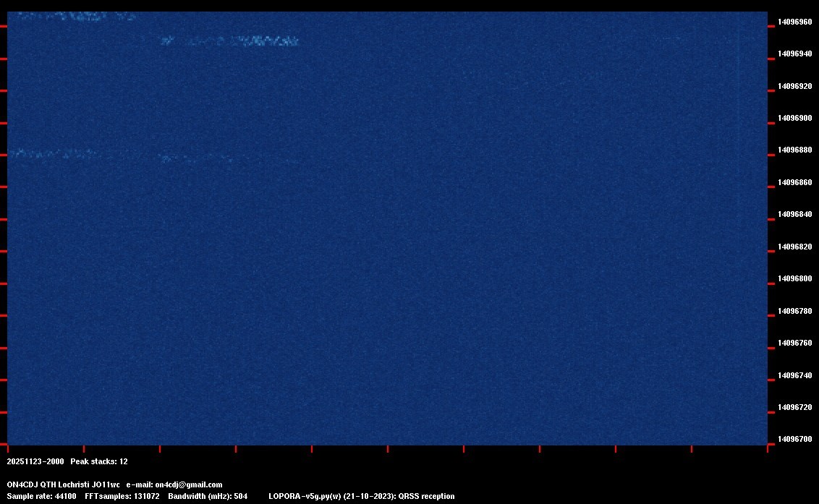Click the 14096800 frequency label
Screen dimensions: 819x504
point(794,278)
